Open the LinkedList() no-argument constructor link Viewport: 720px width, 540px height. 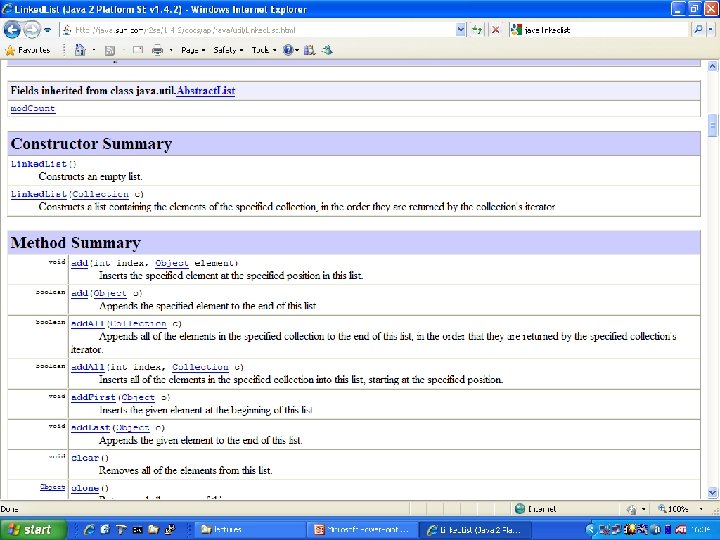[x=39, y=164]
